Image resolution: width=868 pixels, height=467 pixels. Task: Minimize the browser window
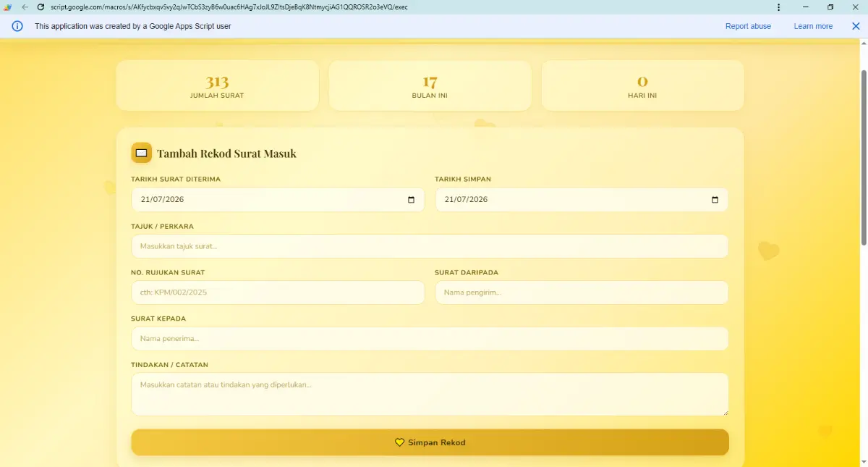click(x=805, y=7)
